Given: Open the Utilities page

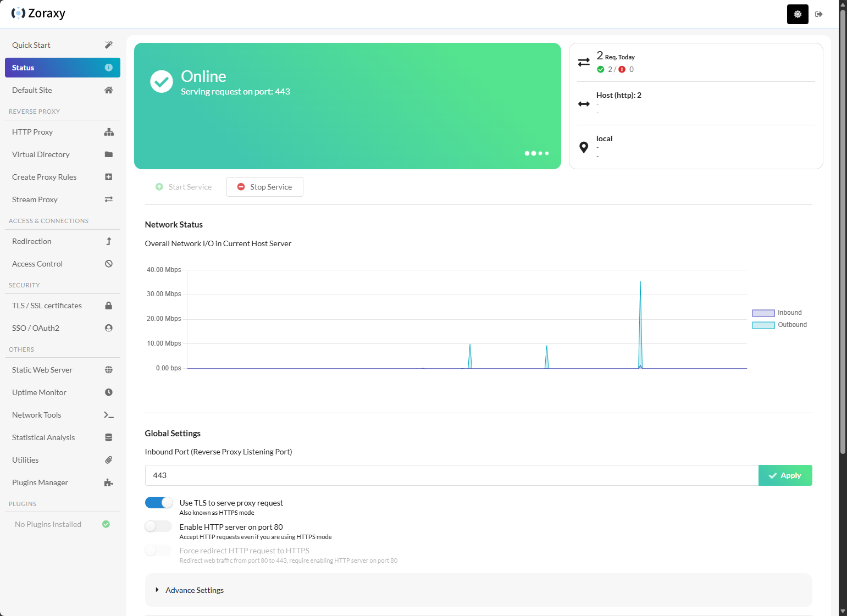Looking at the screenshot, I should 63,460.
